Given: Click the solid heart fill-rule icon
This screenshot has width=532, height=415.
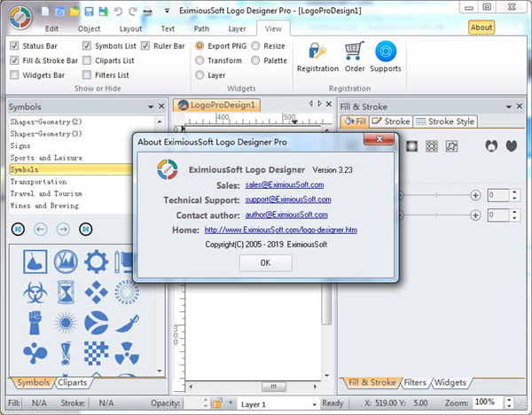Looking at the screenshot, I should point(512,146).
